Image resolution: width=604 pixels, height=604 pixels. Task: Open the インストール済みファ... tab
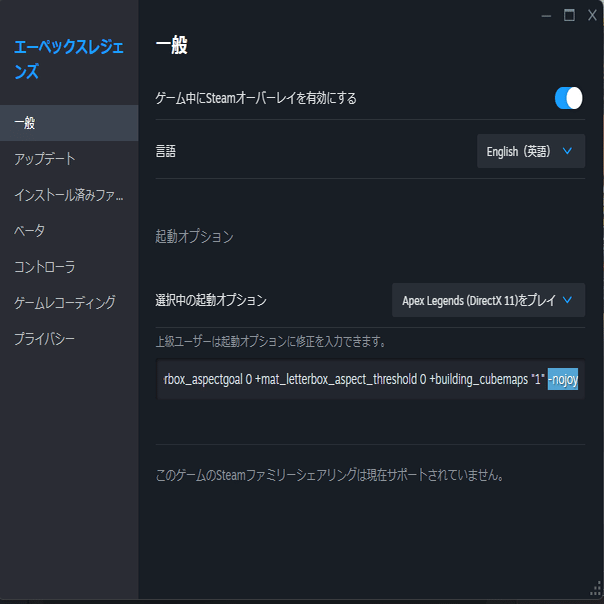[x=69, y=195]
